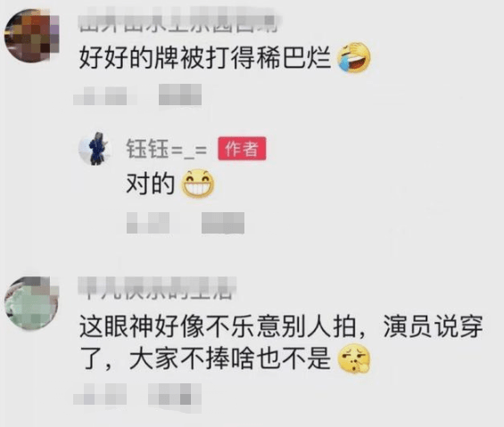The image size is (504, 427).
Task: Tap the laughing-crying emoji in the first comment
Action: pos(353,58)
